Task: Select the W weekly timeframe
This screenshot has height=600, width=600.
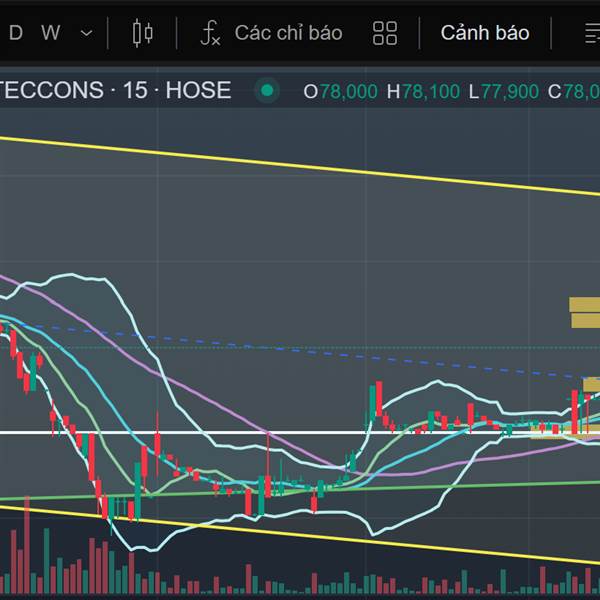Action: pos(51,33)
